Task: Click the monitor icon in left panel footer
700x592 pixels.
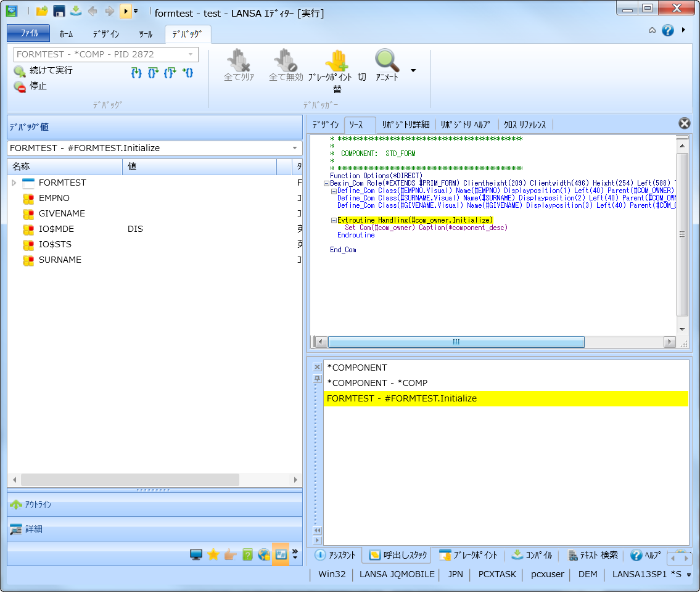Action: (x=196, y=554)
